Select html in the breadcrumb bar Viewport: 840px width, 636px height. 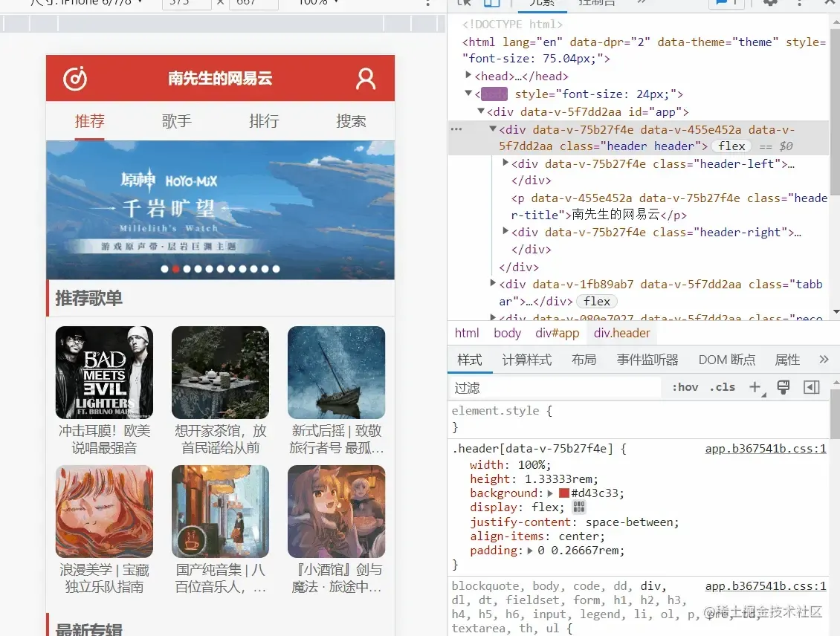click(x=467, y=333)
